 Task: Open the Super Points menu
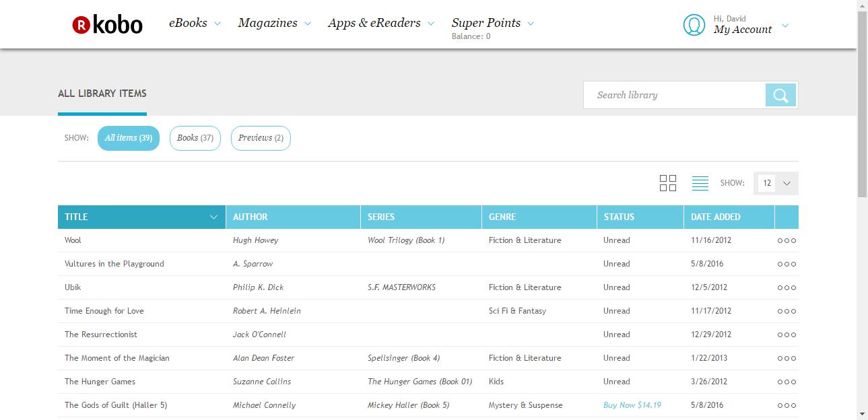(492, 24)
